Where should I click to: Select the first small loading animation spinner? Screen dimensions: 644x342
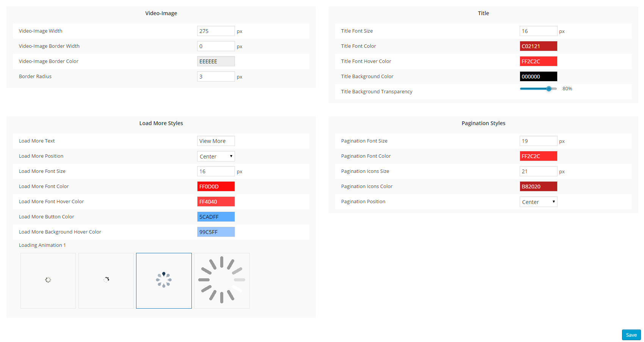[x=48, y=281]
